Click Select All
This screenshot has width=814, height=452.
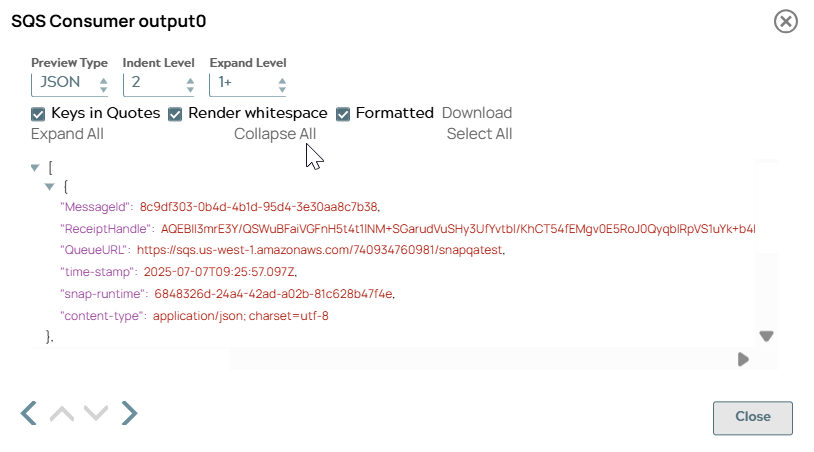tap(479, 134)
